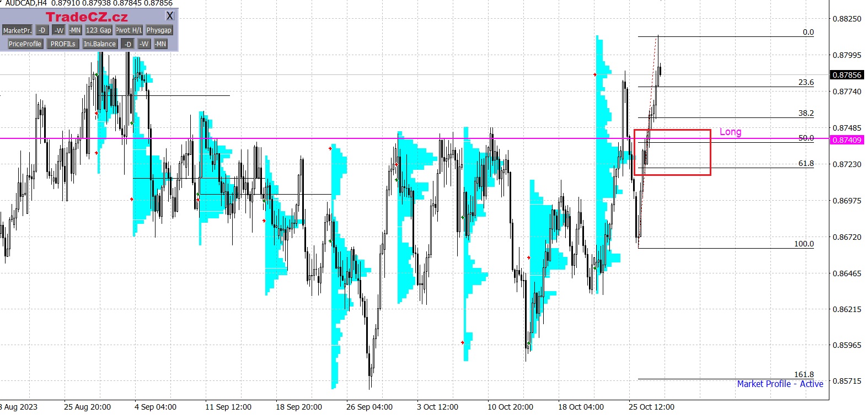The width and height of the screenshot is (868, 419).
Task: Toggle the -W button in the MarketPr. row
Action: pyautogui.click(x=59, y=30)
